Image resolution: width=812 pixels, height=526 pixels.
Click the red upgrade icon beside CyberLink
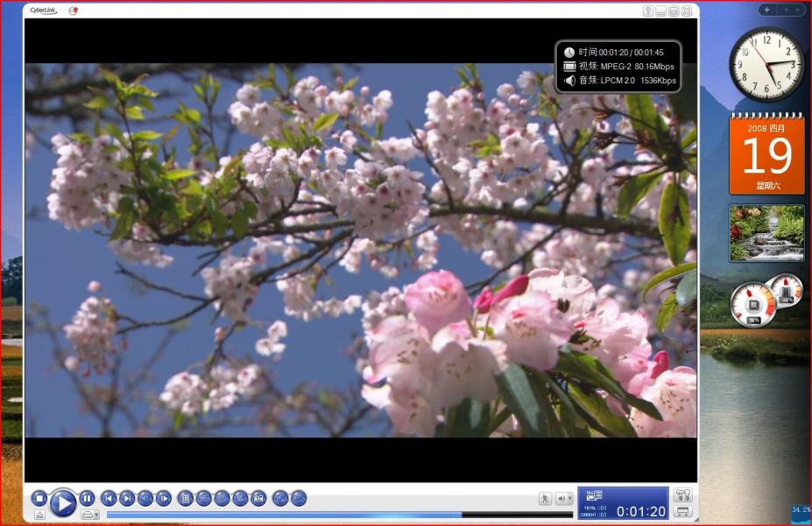click(74, 11)
